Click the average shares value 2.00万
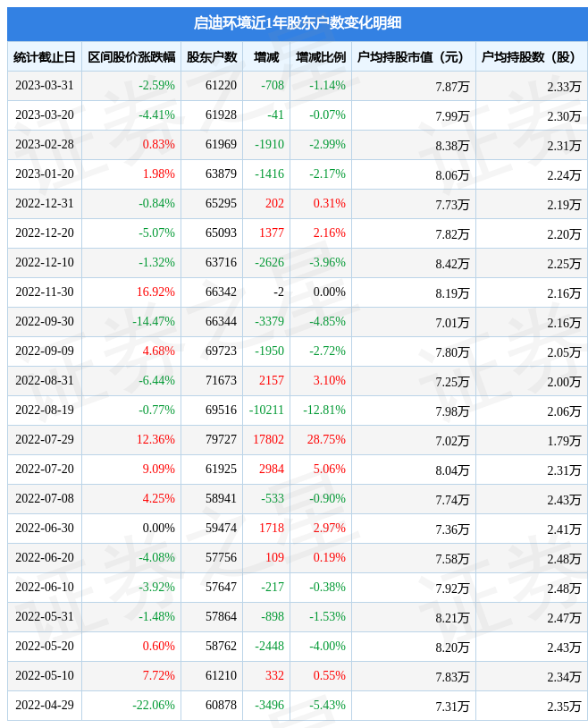Screen dimensions: 588x728 click(x=564, y=382)
